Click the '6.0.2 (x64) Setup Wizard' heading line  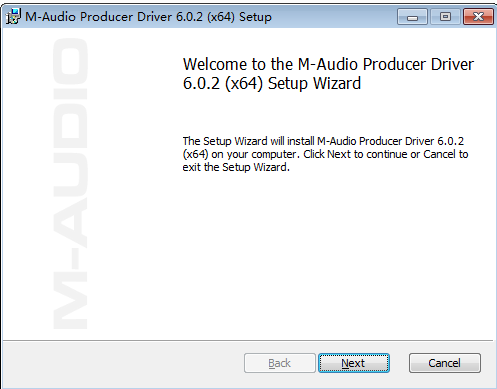tap(272, 83)
